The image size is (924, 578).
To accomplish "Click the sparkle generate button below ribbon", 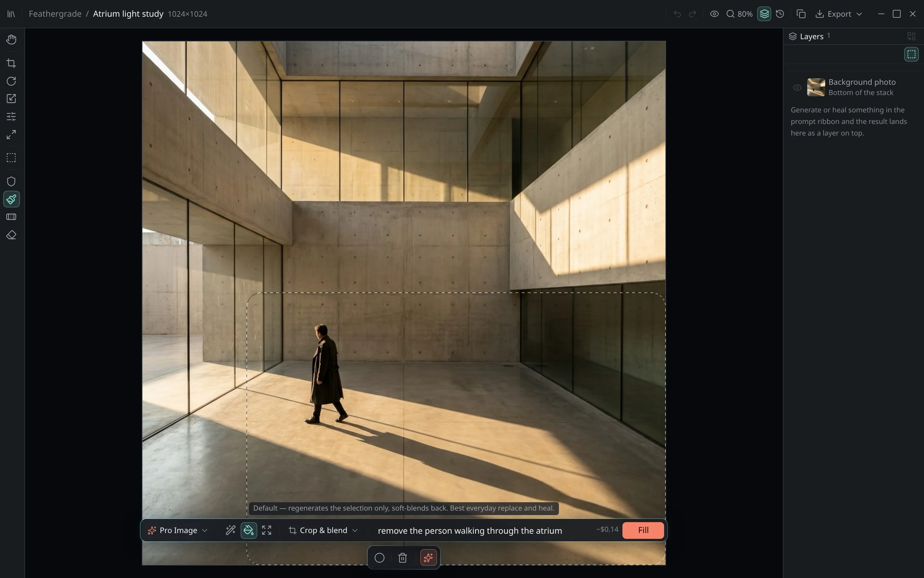I will point(428,558).
